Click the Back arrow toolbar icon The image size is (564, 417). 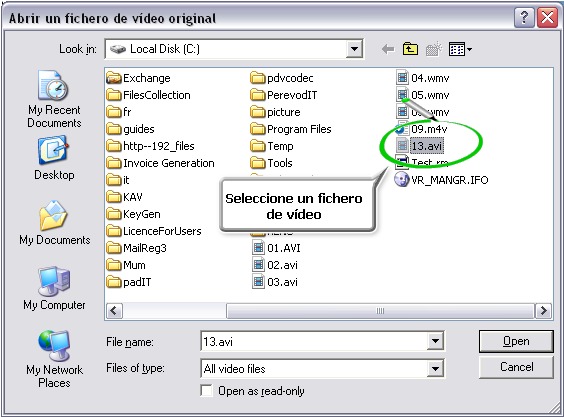point(388,49)
